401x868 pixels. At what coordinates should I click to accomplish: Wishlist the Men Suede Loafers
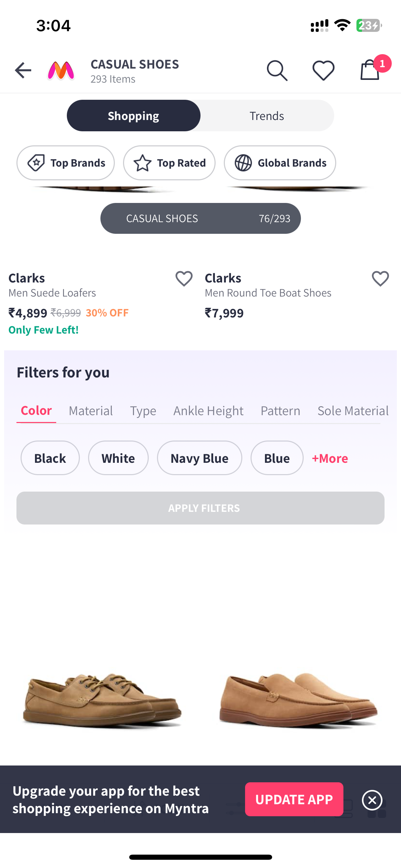[184, 278]
